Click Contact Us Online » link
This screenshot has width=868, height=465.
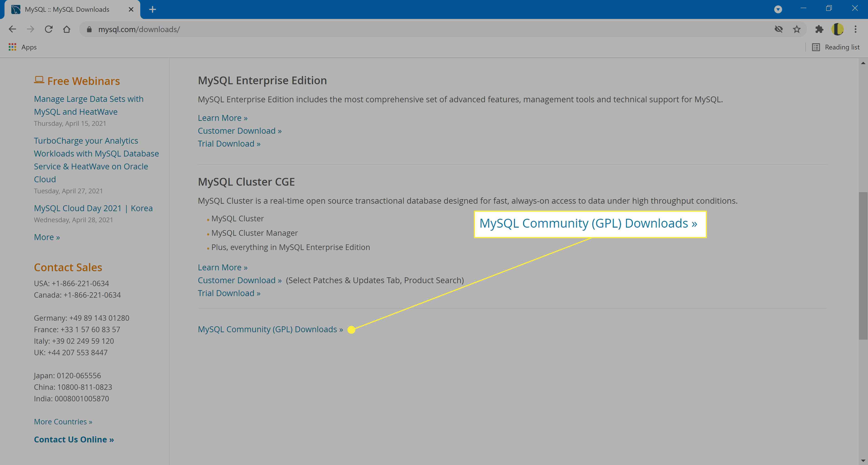pos(74,439)
